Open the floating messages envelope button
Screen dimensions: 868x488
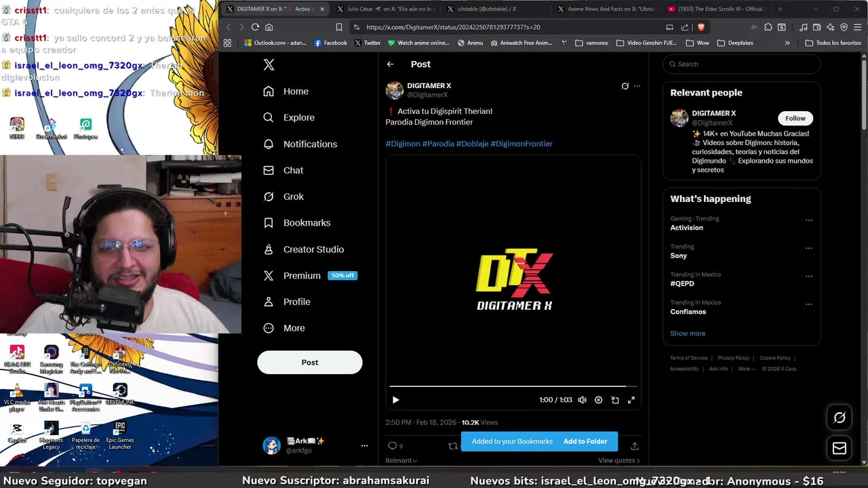tap(840, 448)
